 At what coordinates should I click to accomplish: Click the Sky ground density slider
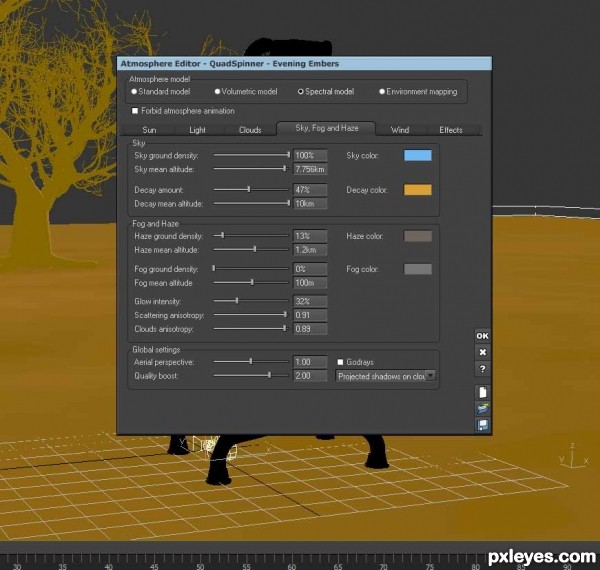click(x=251, y=155)
